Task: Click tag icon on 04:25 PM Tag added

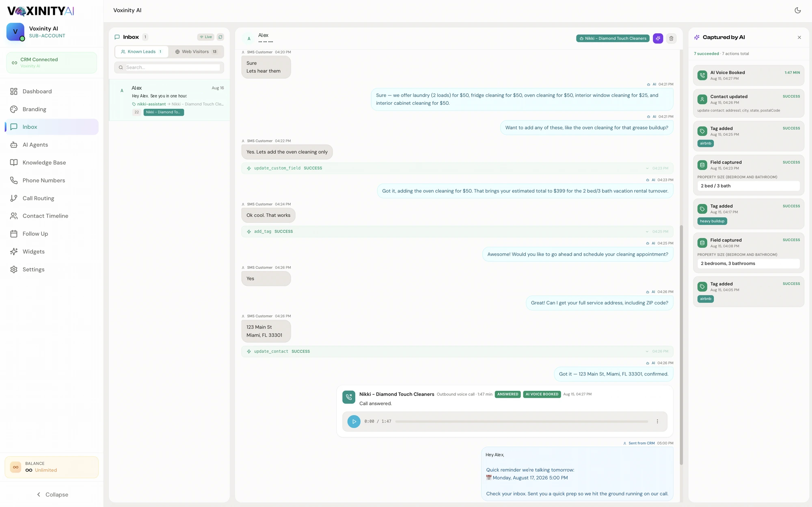Action: (702, 131)
